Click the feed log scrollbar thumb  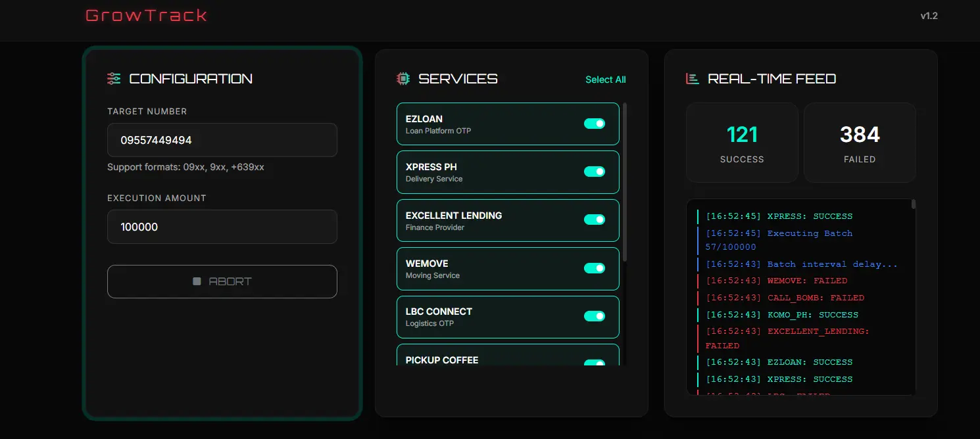click(914, 204)
